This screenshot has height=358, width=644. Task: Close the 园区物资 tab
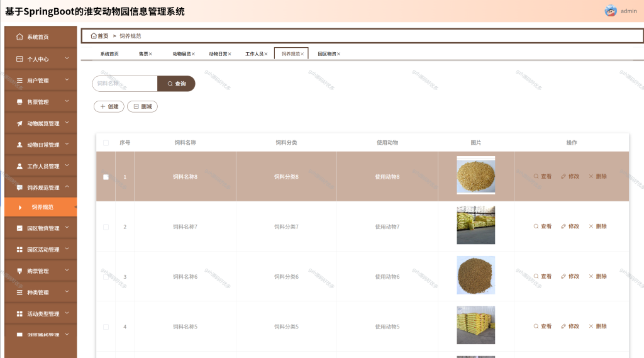[x=338, y=54]
